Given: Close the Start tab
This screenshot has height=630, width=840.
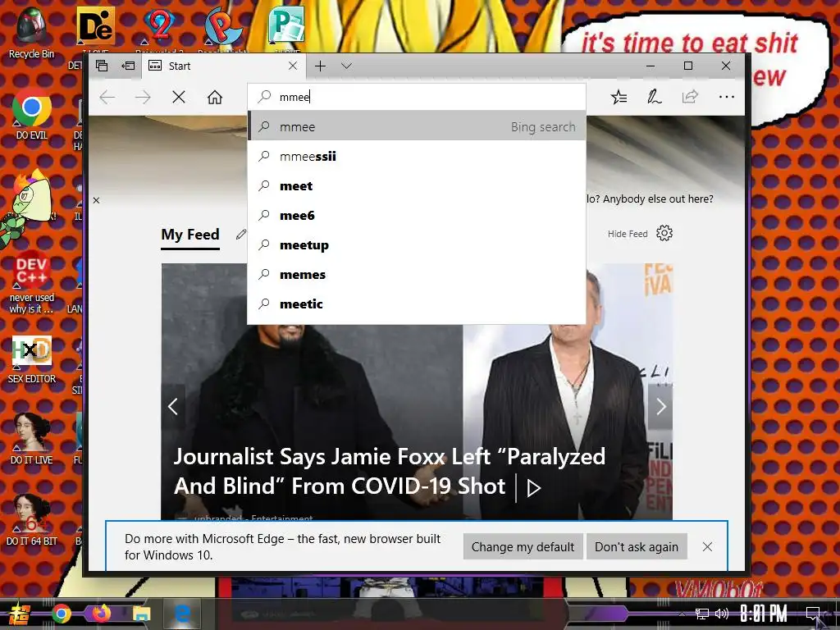Looking at the screenshot, I should click(x=293, y=66).
